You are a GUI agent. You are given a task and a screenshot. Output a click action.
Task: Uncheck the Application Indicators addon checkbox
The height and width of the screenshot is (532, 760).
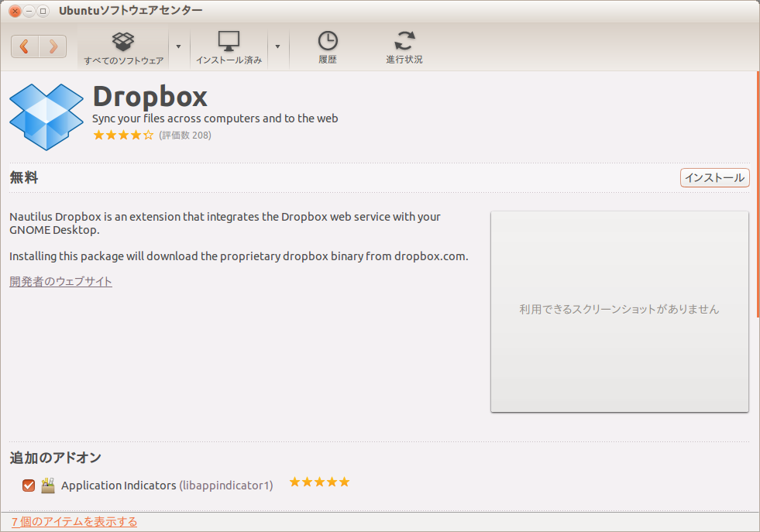point(29,486)
